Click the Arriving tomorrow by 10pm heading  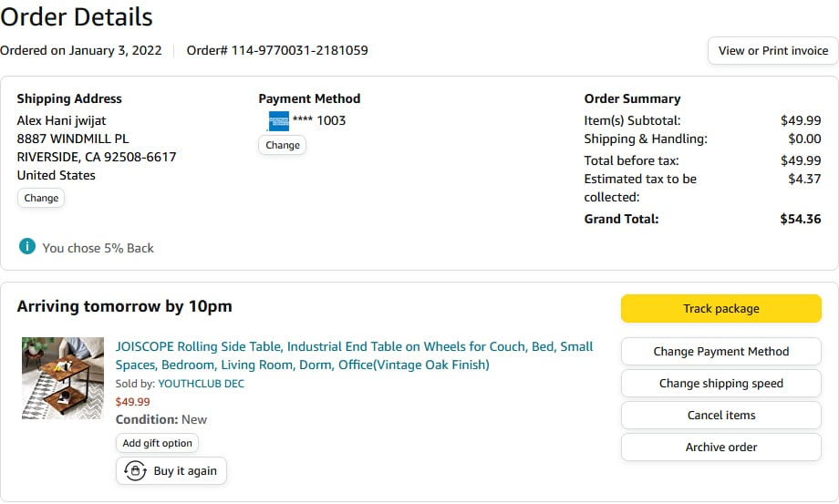pos(124,306)
